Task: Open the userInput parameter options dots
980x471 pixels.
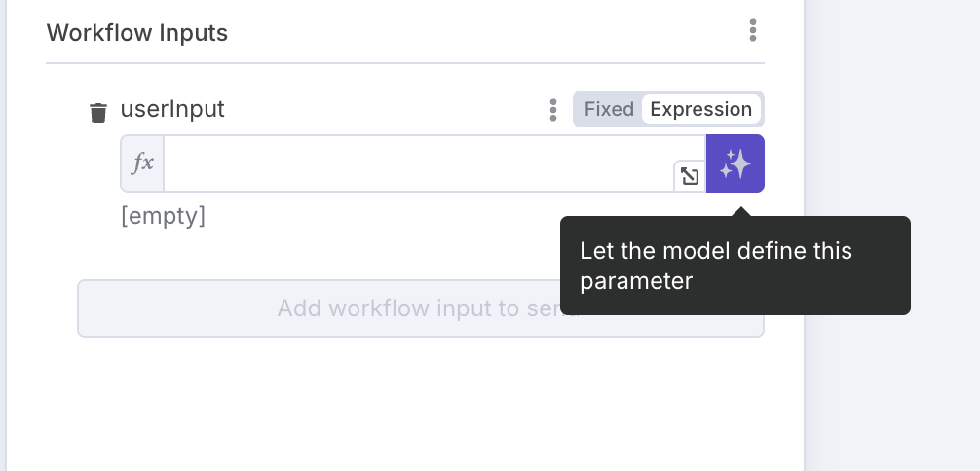Action: pyautogui.click(x=552, y=110)
